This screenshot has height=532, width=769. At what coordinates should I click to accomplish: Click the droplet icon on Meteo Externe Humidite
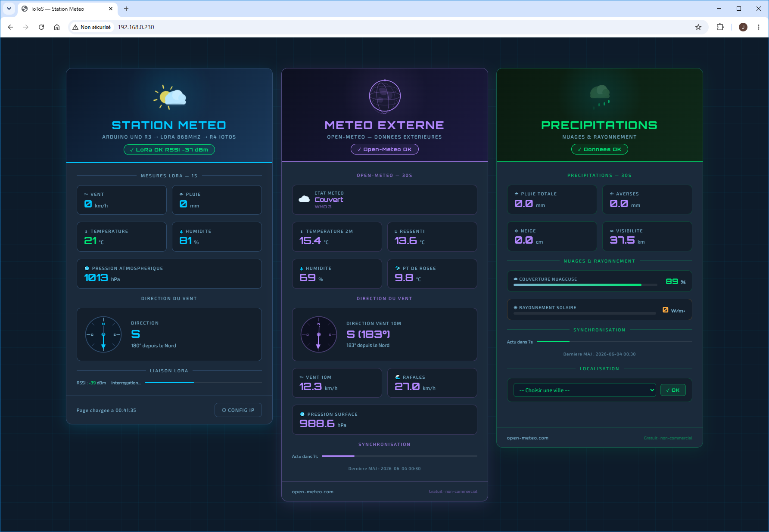[x=302, y=269]
